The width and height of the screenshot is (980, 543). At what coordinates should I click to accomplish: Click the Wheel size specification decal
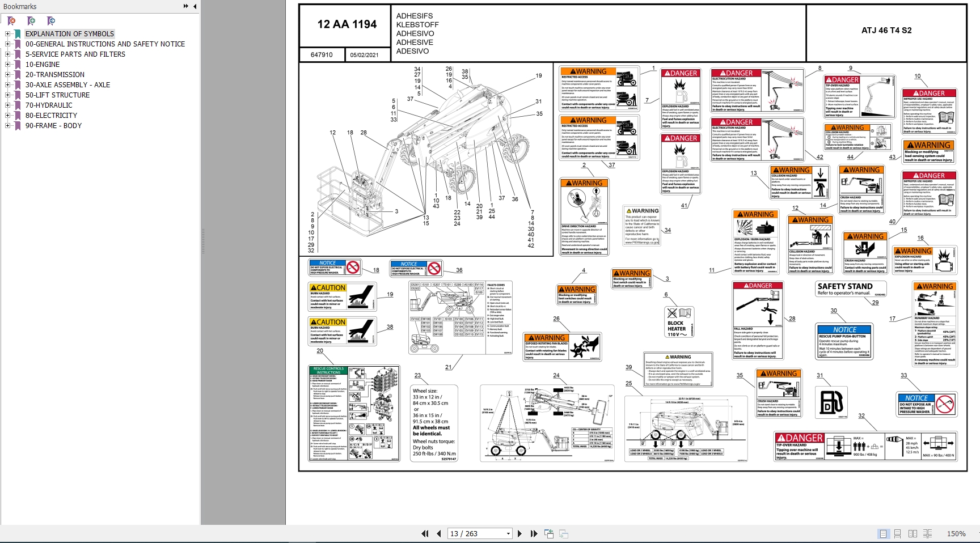click(434, 424)
